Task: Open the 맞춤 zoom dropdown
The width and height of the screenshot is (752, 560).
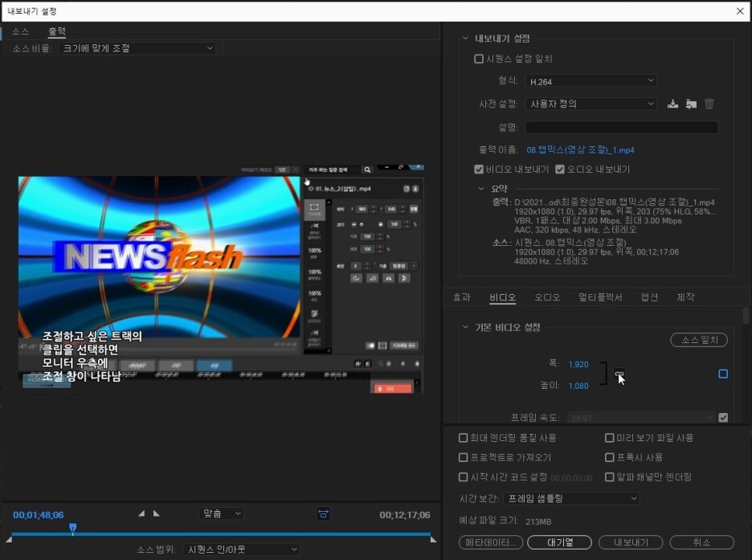Action: coord(221,514)
